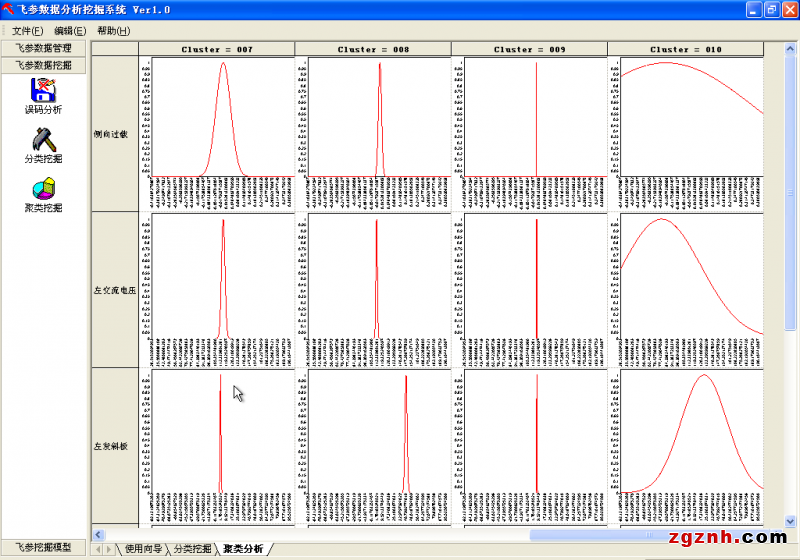Click the right tab scroll arrow

click(109, 549)
